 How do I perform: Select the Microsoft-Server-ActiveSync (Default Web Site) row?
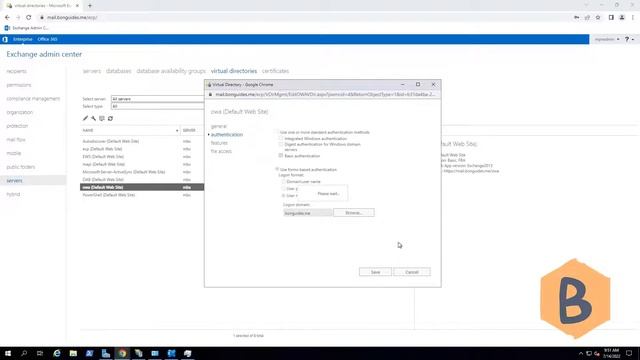point(142,172)
